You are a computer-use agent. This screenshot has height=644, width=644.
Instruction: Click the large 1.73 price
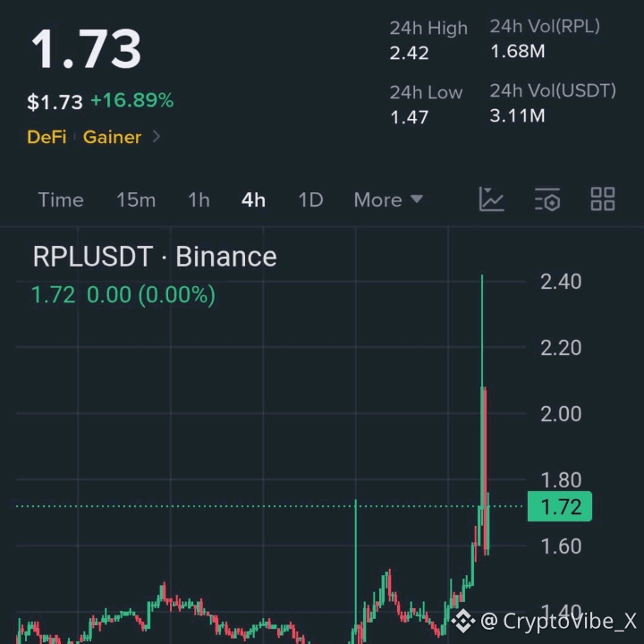86,49
